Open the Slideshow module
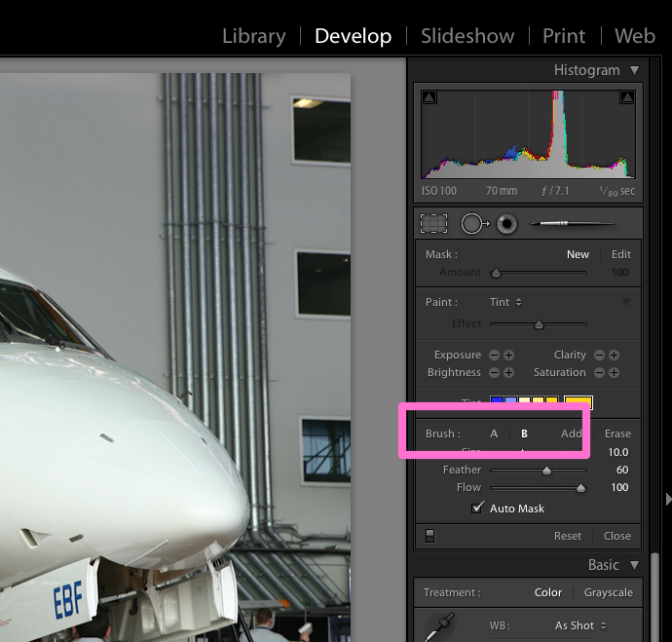Image resolution: width=672 pixels, height=642 pixels. 467,36
